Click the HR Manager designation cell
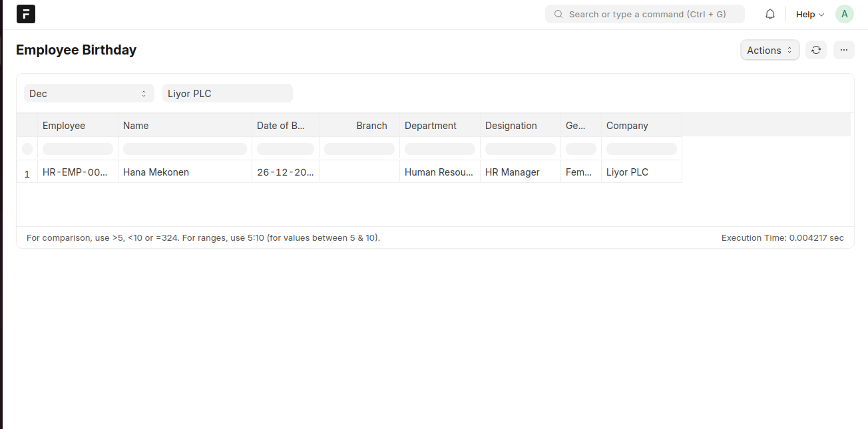Image resolution: width=868 pixels, height=429 pixels. pyautogui.click(x=512, y=172)
